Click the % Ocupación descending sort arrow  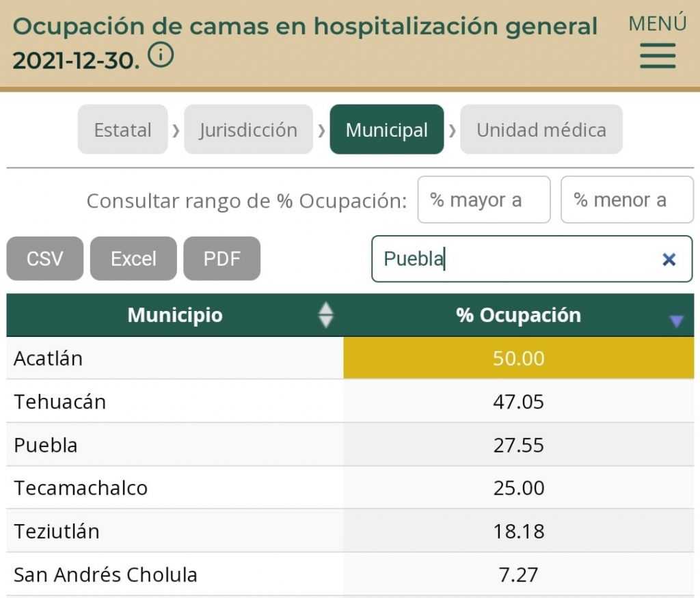pos(675,320)
